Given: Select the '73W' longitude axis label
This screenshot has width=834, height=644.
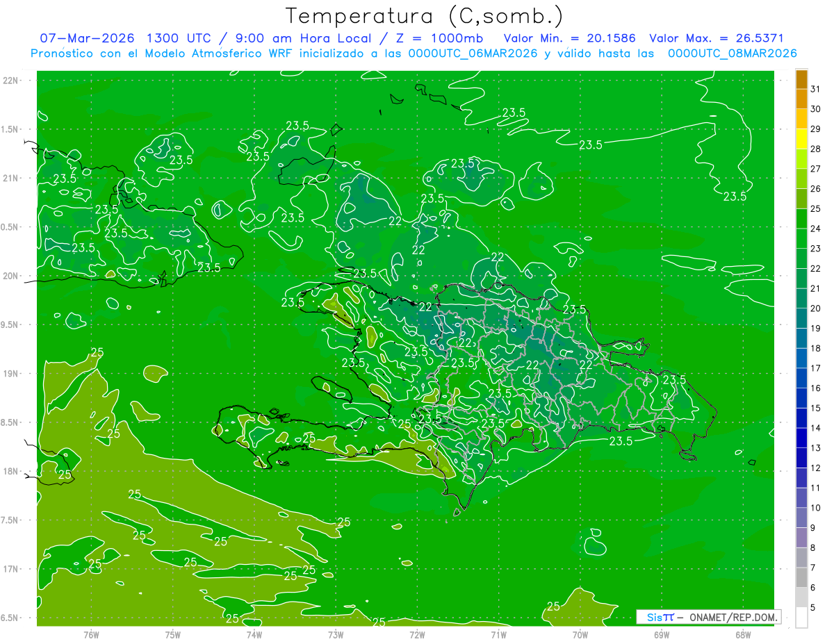Looking at the screenshot, I should click(x=336, y=634).
